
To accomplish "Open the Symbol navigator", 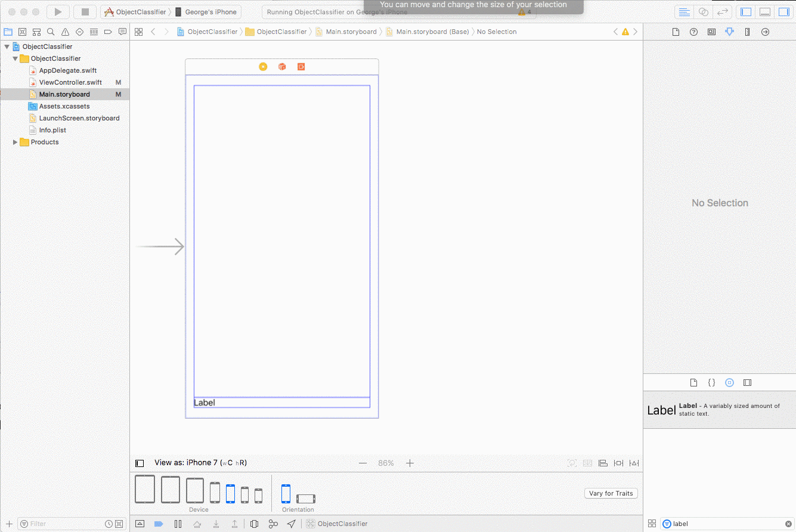I will (x=37, y=32).
